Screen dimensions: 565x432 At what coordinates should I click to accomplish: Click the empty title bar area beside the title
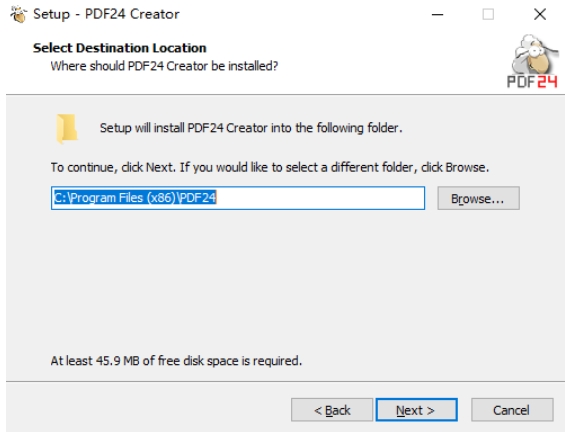click(x=303, y=14)
